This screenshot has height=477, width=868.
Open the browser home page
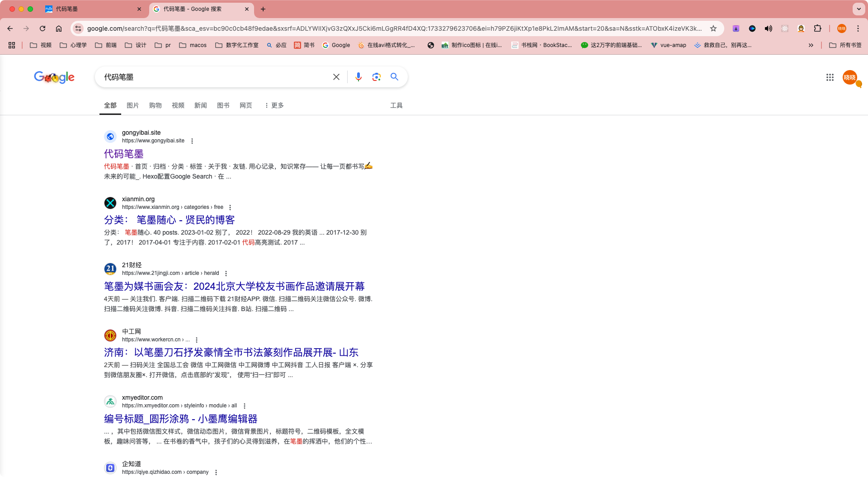tap(59, 28)
